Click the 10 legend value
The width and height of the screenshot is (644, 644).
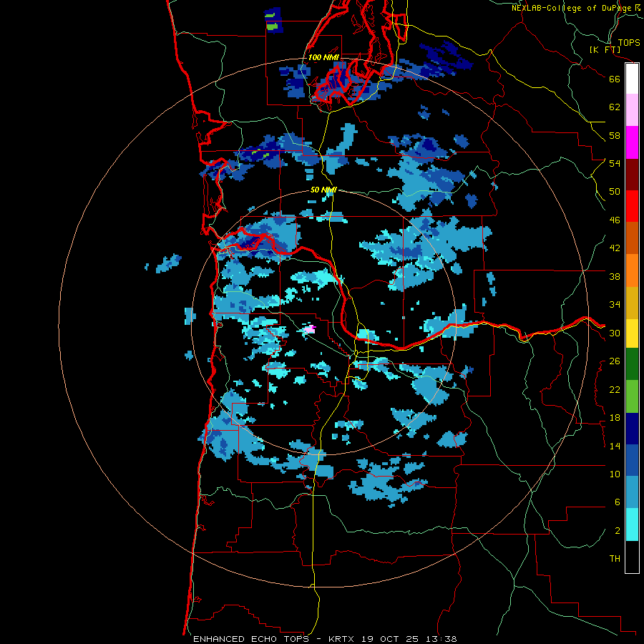point(615,474)
